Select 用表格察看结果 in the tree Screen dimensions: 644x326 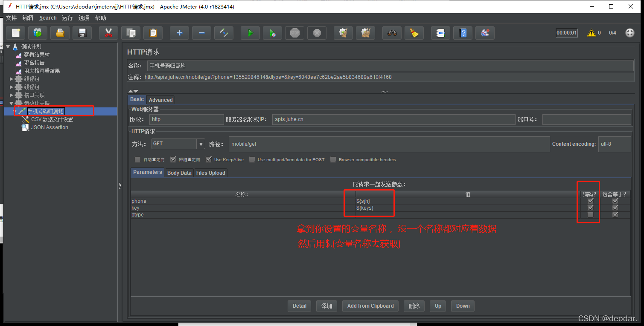41,71
